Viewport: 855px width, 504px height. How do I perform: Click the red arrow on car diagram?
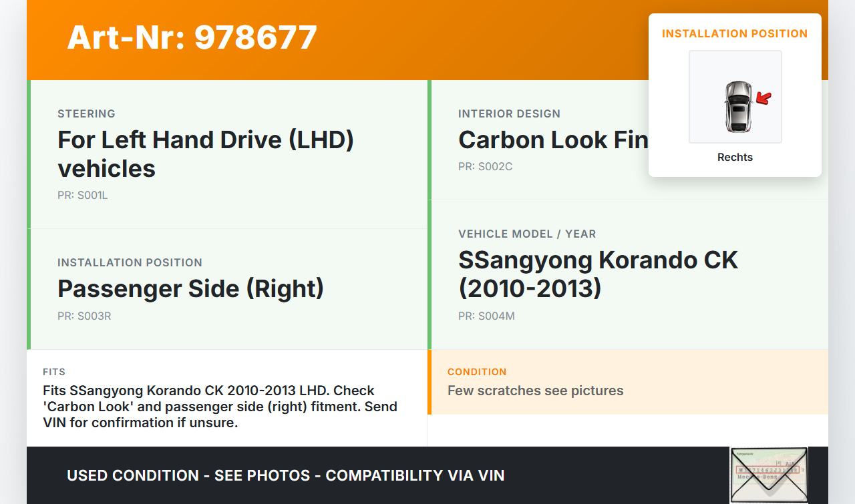pyautogui.click(x=763, y=99)
